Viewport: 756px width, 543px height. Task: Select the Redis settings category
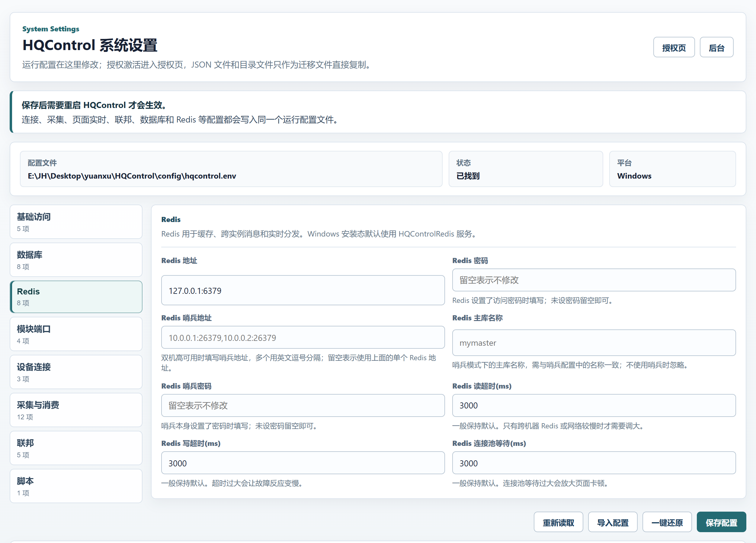(x=76, y=297)
